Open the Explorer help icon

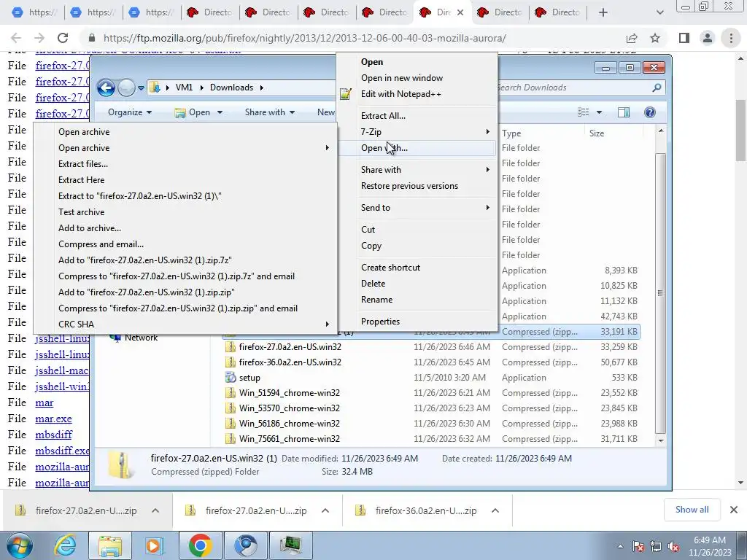pyautogui.click(x=649, y=112)
